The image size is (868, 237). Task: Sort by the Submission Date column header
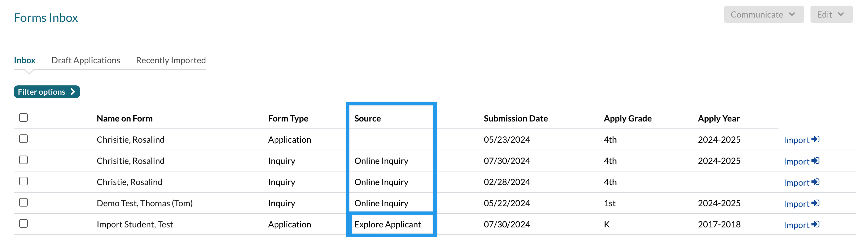coord(515,118)
